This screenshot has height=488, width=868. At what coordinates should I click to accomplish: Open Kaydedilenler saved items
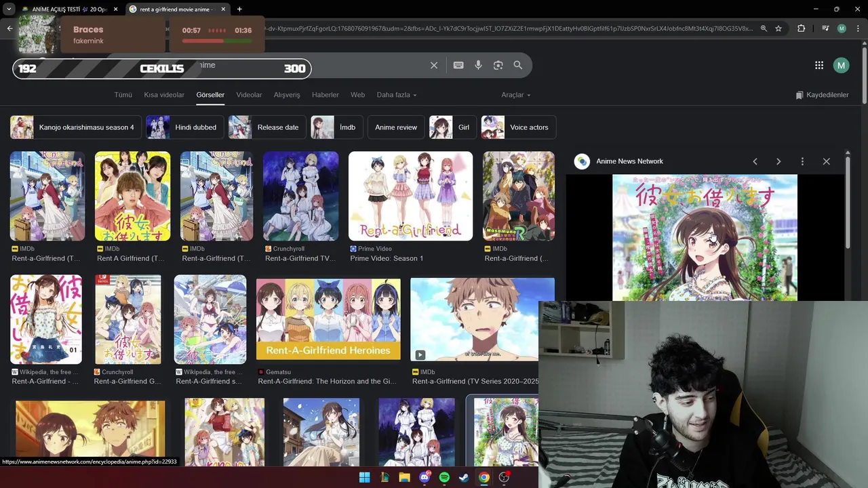pyautogui.click(x=822, y=95)
